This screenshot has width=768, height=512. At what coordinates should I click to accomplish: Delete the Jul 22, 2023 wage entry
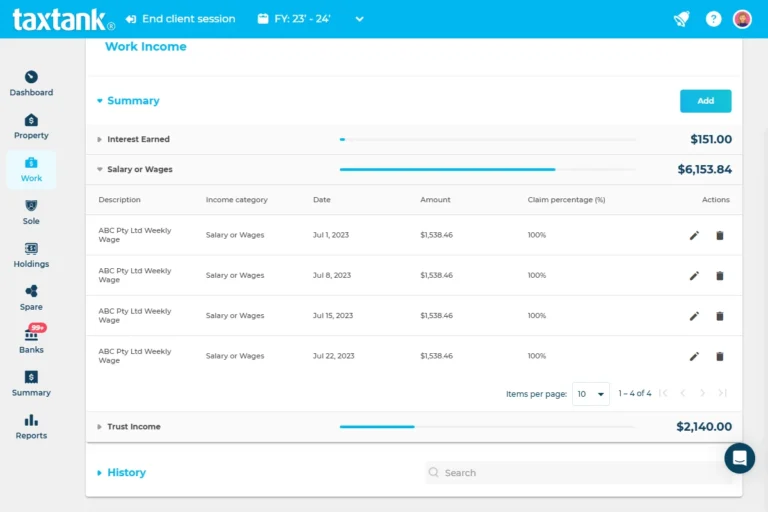click(x=720, y=356)
